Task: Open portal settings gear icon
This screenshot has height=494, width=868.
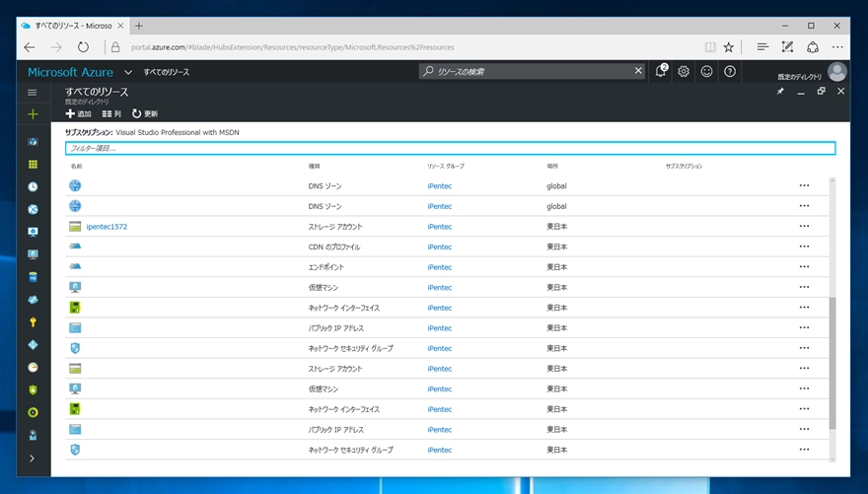Action: 684,71
